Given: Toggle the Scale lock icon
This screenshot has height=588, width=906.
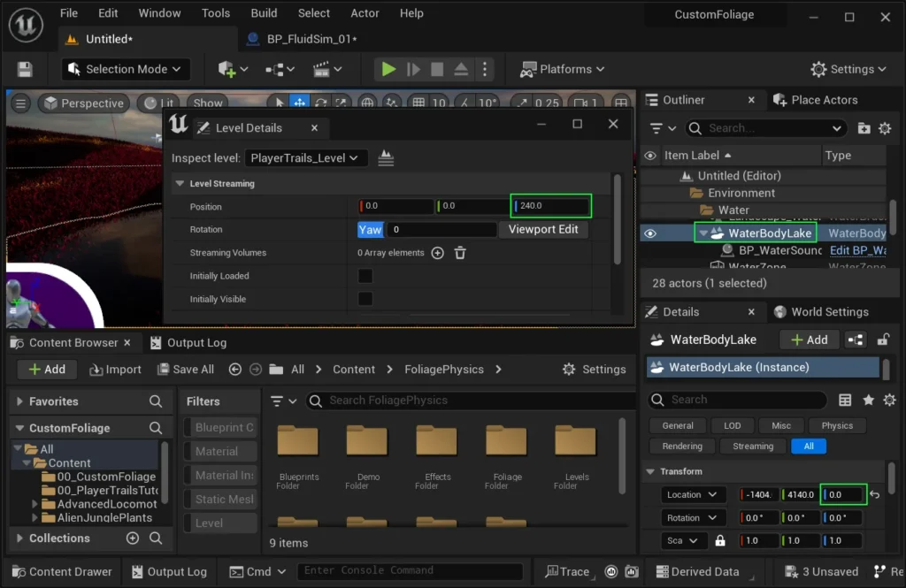Looking at the screenshot, I should [720, 540].
